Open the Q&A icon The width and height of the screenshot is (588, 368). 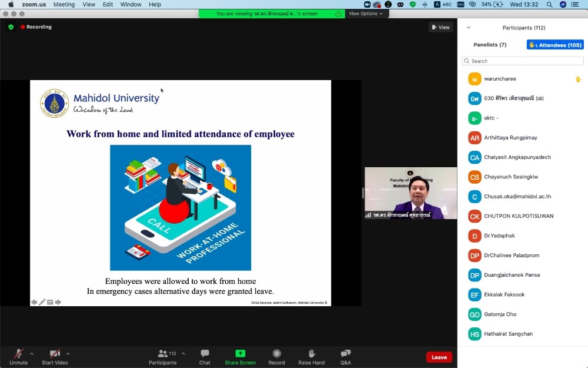[346, 354]
